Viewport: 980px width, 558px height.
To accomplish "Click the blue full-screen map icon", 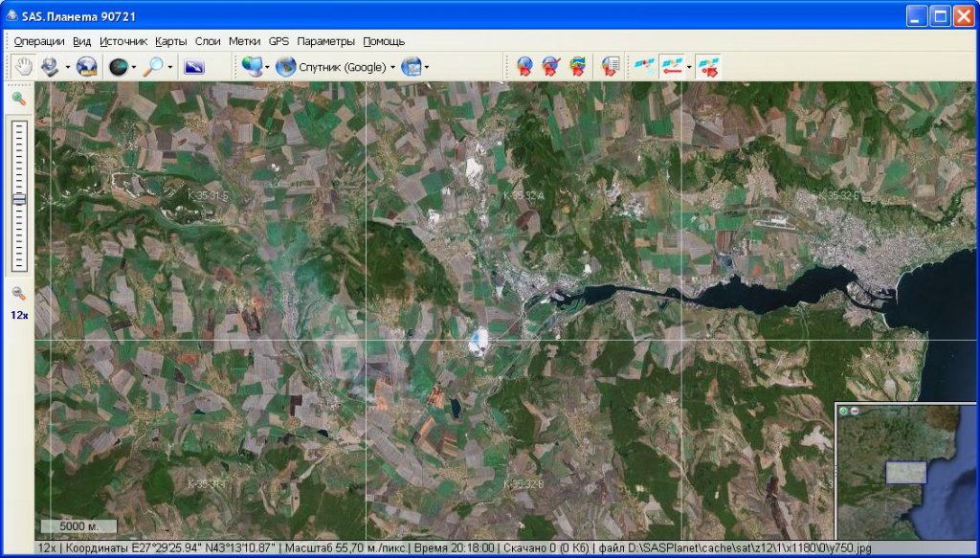I will pos(194,66).
